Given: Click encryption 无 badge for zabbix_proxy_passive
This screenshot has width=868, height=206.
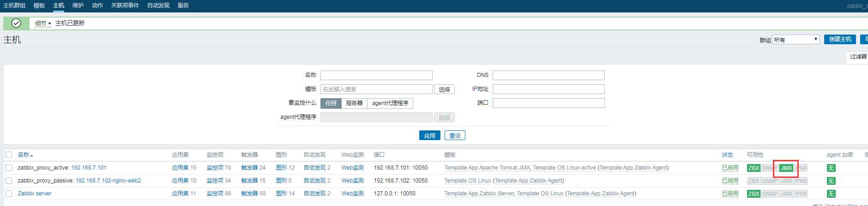Looking at the screenshot, I should click(x=831, y=181).
